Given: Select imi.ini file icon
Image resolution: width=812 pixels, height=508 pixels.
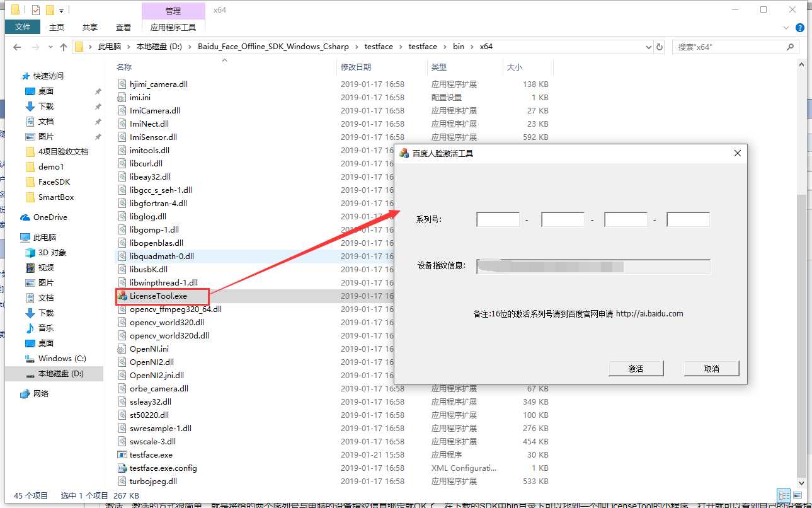Looking at the screenshot, I should [x=122, y=97].
